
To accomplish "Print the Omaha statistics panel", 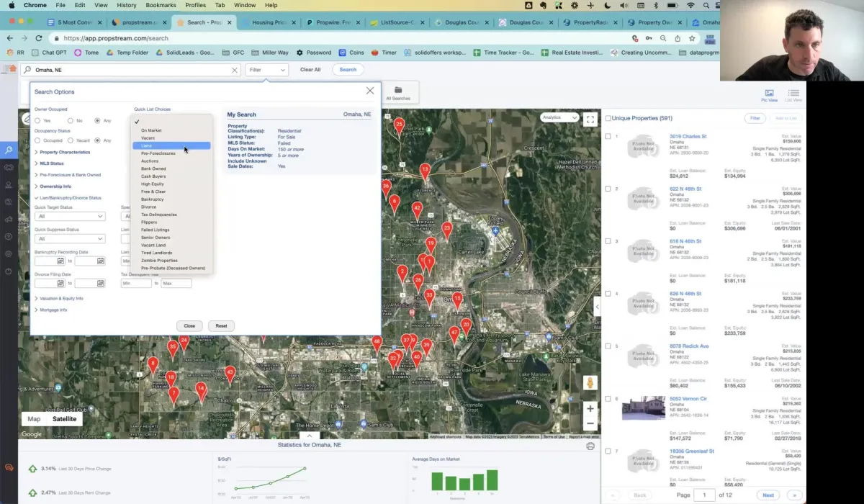I will [x=590, y=446].
